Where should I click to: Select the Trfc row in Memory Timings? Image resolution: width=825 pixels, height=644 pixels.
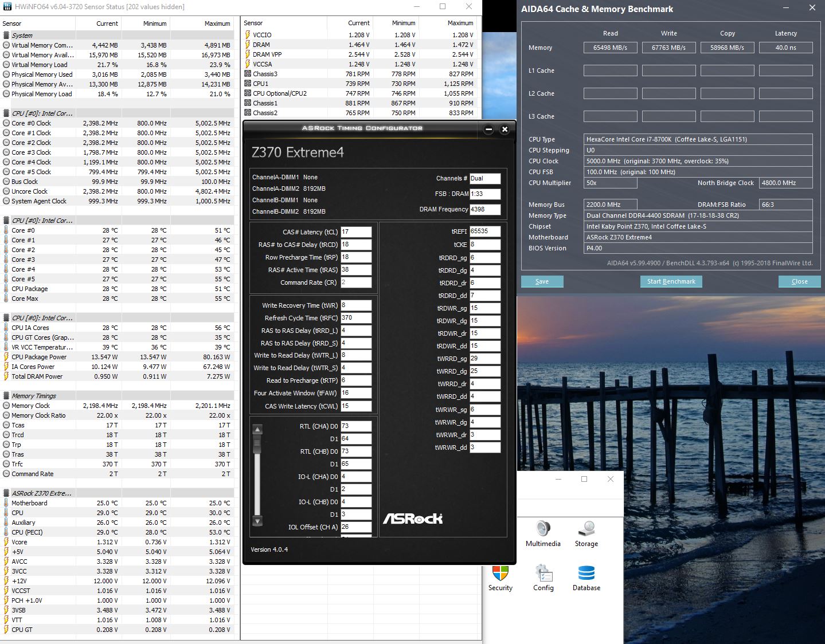pyautogui.click(x=117, y=464)
